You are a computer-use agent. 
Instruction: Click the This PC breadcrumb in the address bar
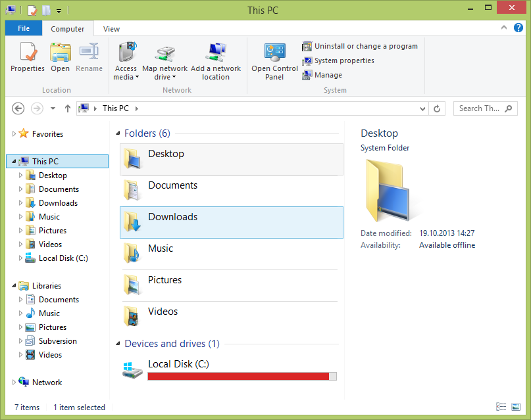click(116, 108)
